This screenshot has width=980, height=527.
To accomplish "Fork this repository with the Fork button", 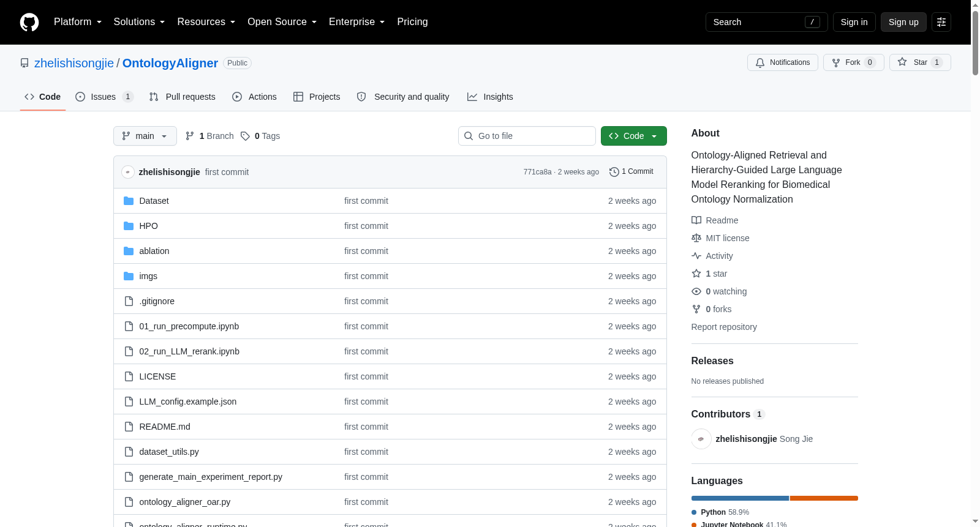I will [x=854, y=62].
